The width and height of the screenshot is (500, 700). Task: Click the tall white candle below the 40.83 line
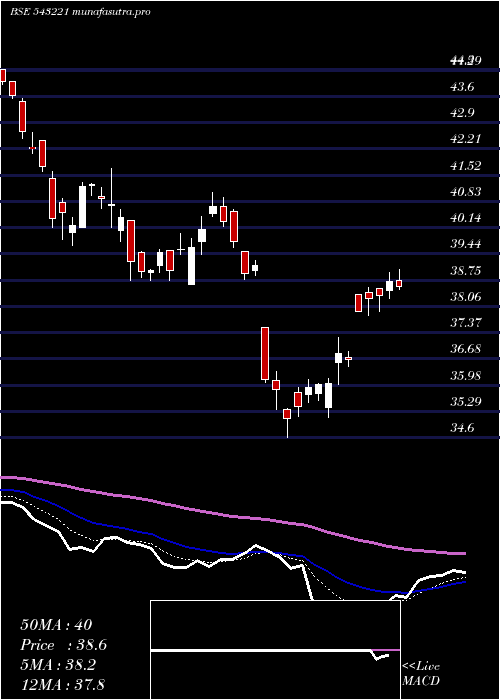tap(83, 207)
